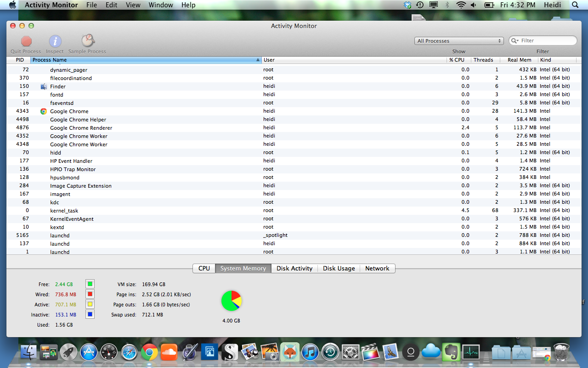Open the Heidi user menu
The image size is (588, 368).
(x=553, y=5)
